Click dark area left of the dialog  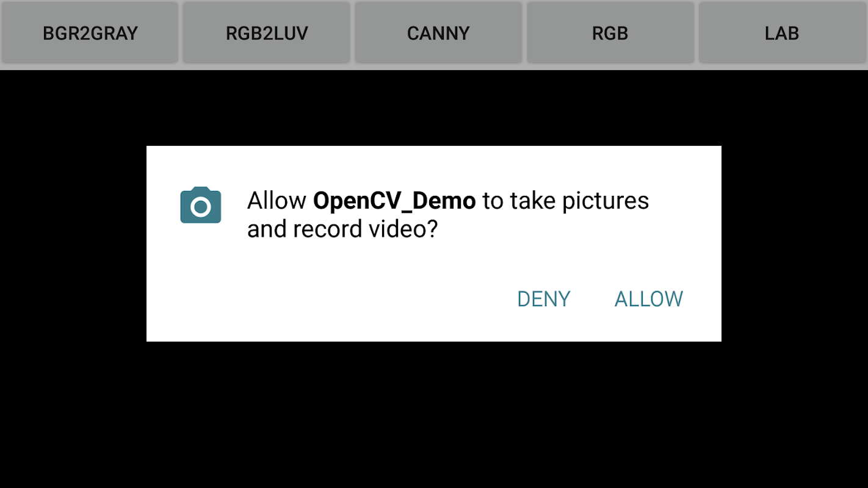pyautogui.click(x=73, y=244)
